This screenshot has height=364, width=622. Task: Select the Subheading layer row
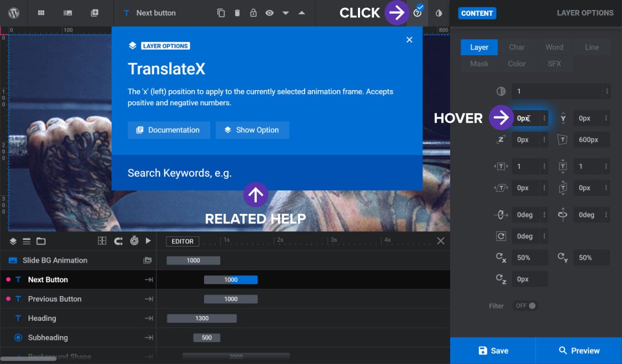[x=78, y=338]
